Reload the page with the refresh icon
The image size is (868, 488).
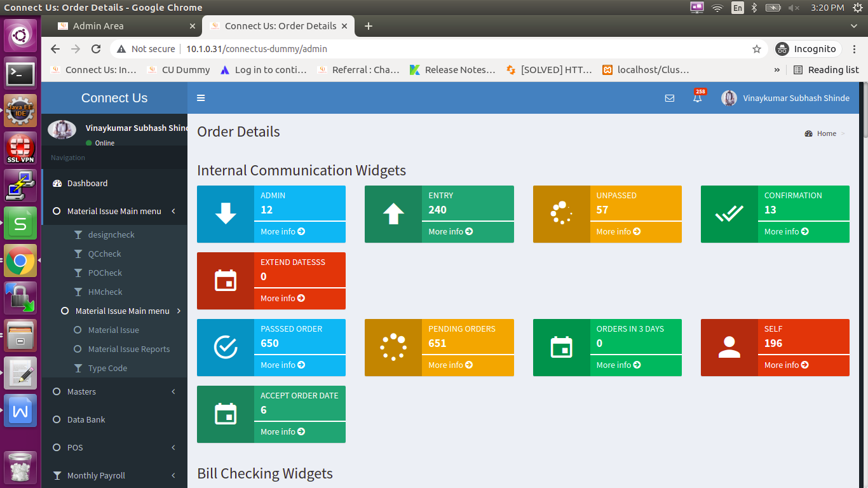click(x=96, y=49)
